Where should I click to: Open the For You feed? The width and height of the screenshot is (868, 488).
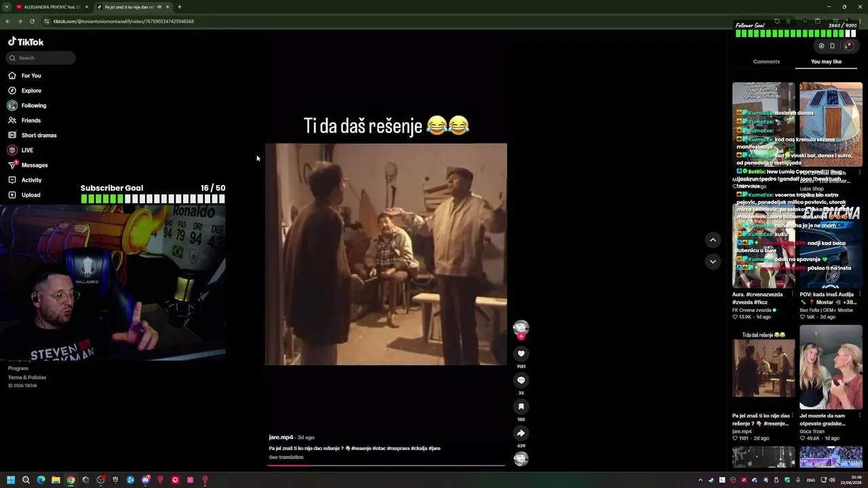click(x=24, y=75)
